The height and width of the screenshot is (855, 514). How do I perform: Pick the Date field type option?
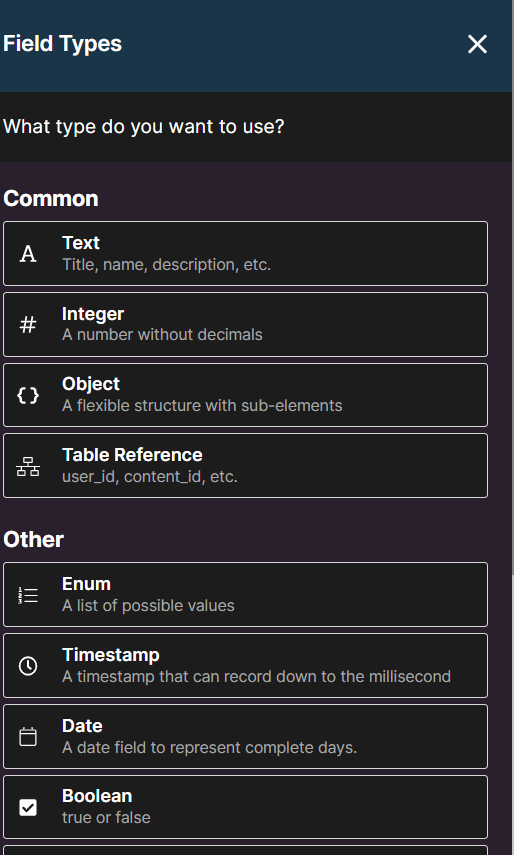[245, 736]
